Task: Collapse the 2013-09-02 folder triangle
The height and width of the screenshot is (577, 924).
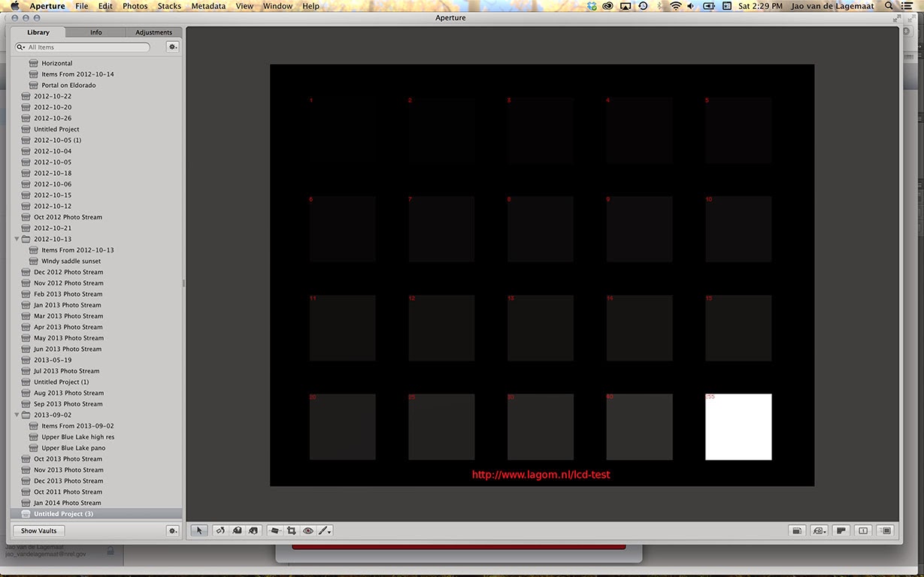Action: click(17, 415)
